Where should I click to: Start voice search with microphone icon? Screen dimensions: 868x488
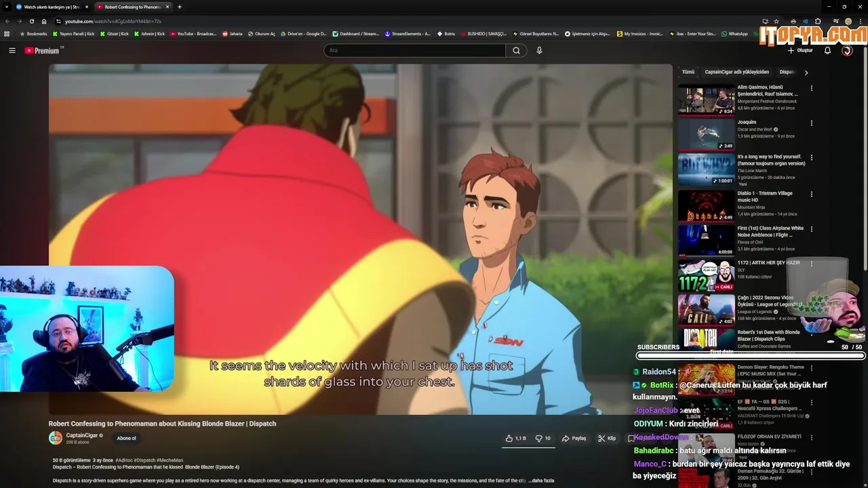pyautogui.click(x=539, y=50)
